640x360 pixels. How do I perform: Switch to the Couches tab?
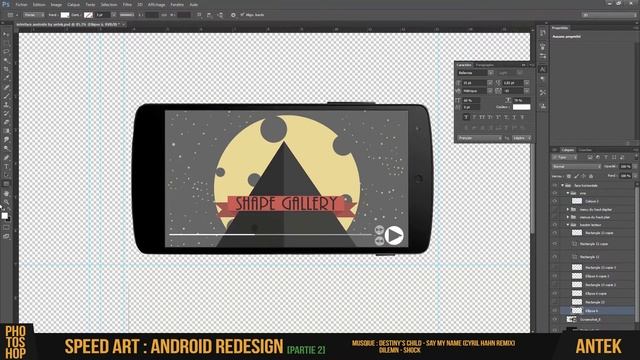coord(585,150)
